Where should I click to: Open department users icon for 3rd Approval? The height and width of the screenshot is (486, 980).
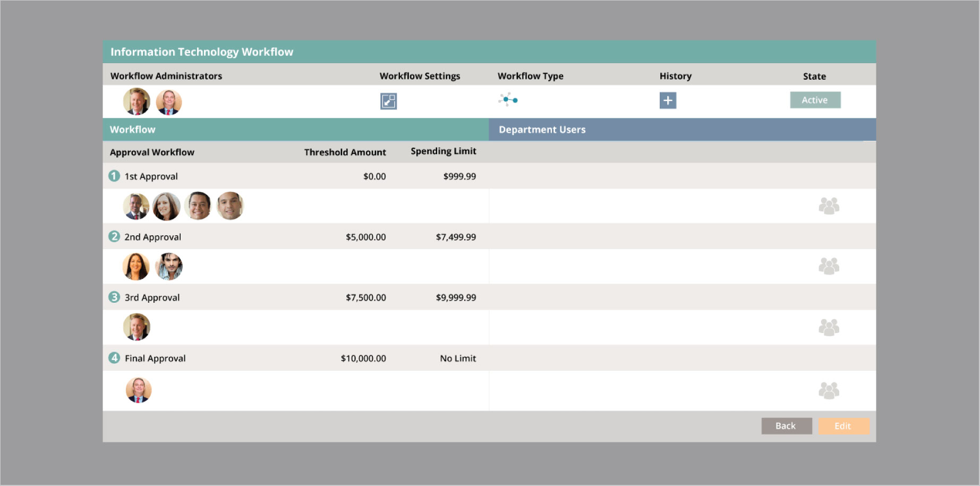click(x=829, y=327)
